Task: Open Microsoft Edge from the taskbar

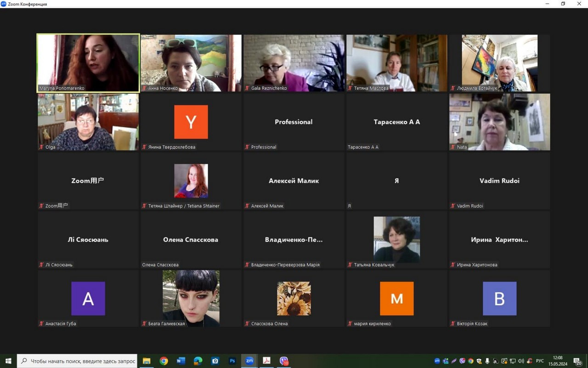Action: point(198,361)
